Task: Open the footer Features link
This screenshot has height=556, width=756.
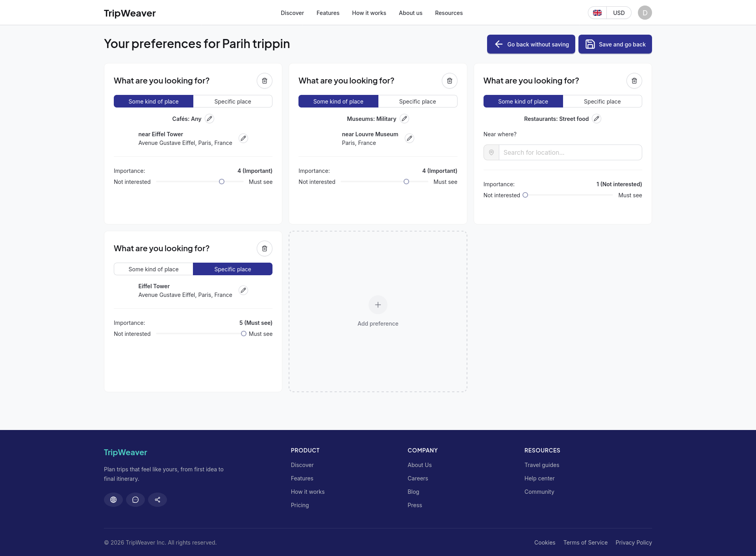Action: [302, 478]
